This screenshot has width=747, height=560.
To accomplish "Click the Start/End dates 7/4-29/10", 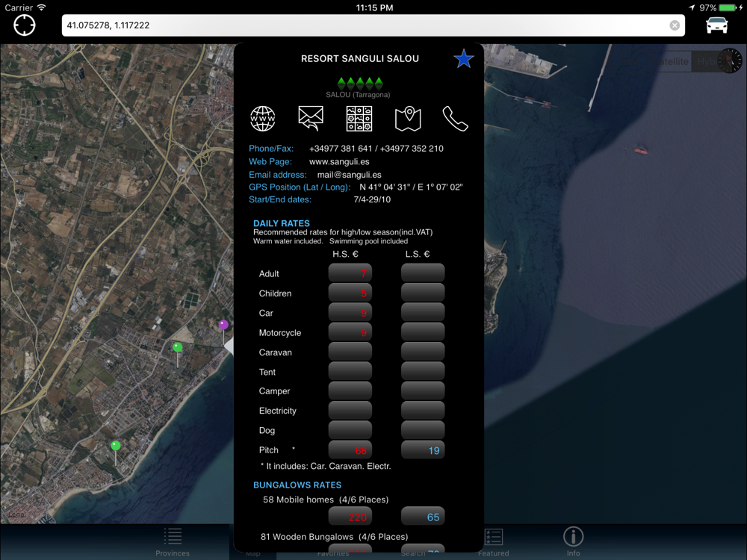I will pyautogui.click(x=372, y=199).
